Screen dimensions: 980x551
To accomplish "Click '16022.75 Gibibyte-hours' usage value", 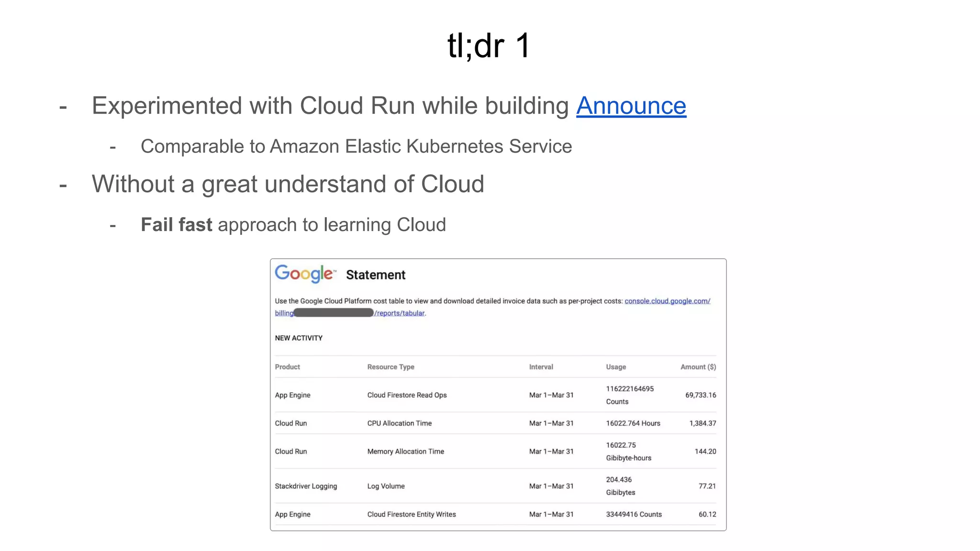I will (628, 452).
